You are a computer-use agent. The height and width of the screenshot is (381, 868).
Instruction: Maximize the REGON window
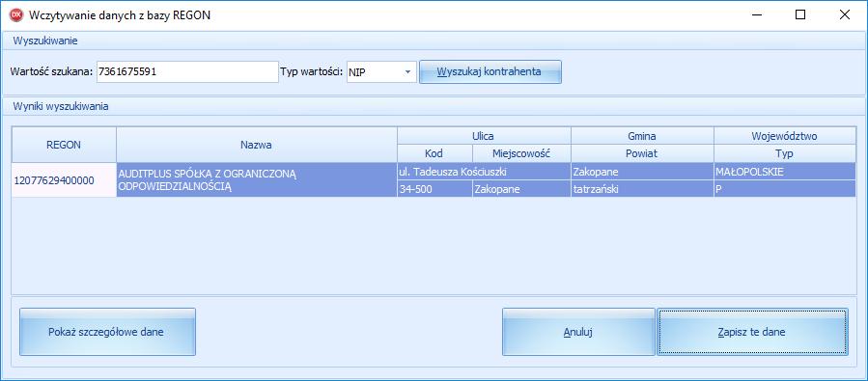pos(799,14)
